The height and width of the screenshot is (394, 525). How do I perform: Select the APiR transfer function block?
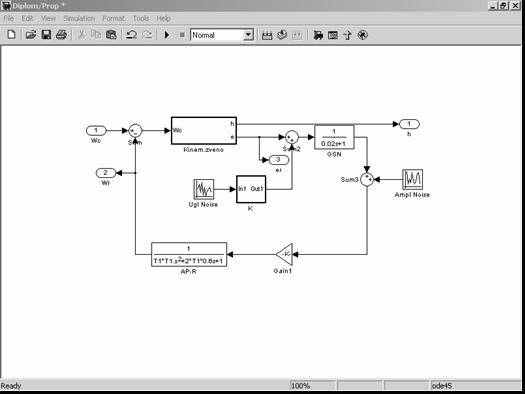coord(189,254)
